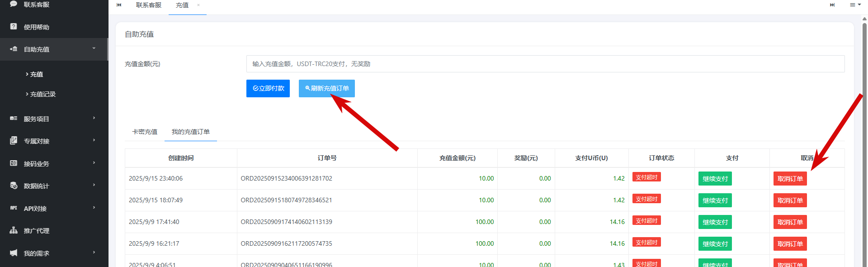Expand the 数据统计 menu chevron
Screen dimensions: 868x267
94,185
